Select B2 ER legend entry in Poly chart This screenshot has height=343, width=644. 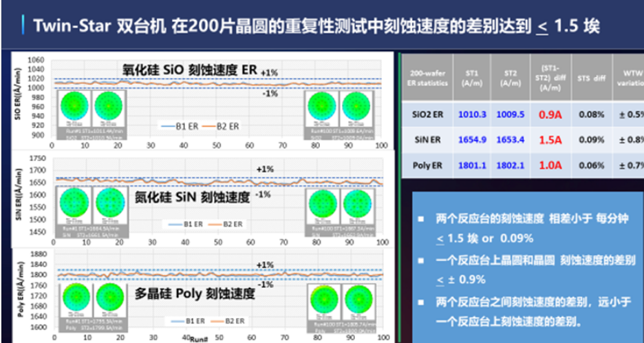[x=224, y=321]
